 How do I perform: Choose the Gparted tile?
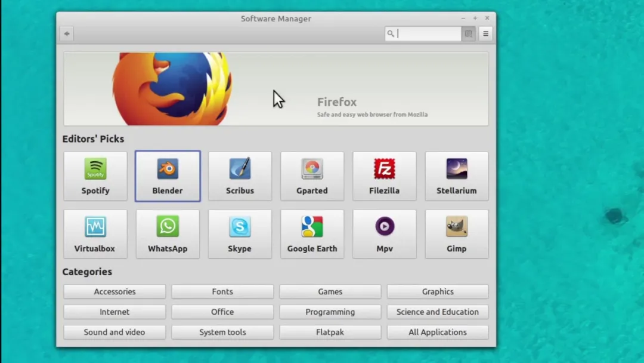[312, 176]
